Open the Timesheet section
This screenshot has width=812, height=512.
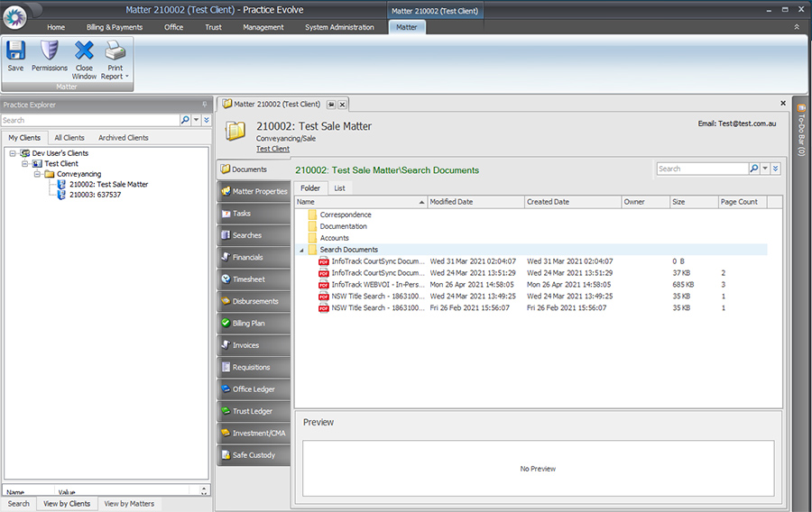coord(254,279)
